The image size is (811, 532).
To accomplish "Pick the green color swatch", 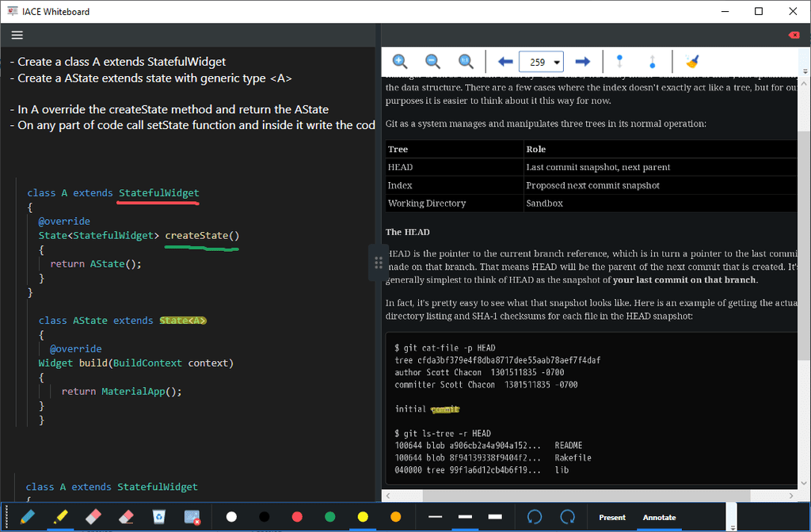I will click(330, 517).
